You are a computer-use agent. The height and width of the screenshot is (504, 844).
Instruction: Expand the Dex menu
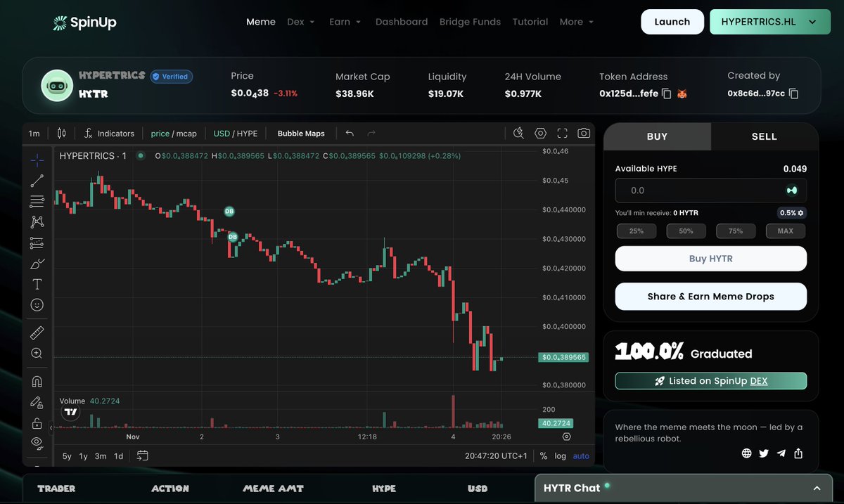[x=301, y=22]
